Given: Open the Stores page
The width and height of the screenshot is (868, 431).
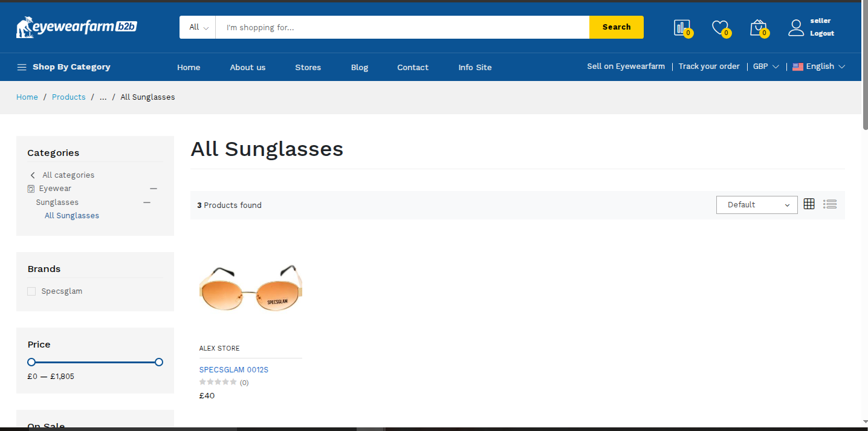Looking at the screenshot, I should (308, 68).
